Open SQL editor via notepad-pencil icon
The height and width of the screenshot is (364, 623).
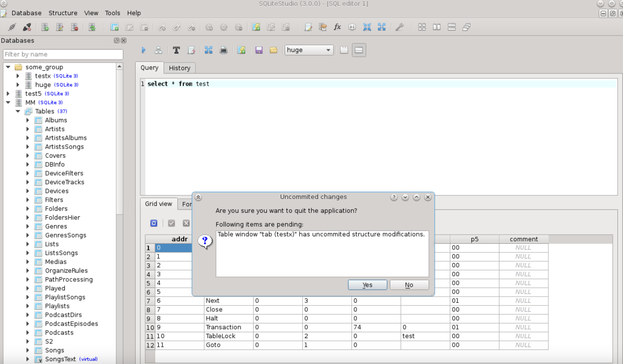tap(308, 27)
